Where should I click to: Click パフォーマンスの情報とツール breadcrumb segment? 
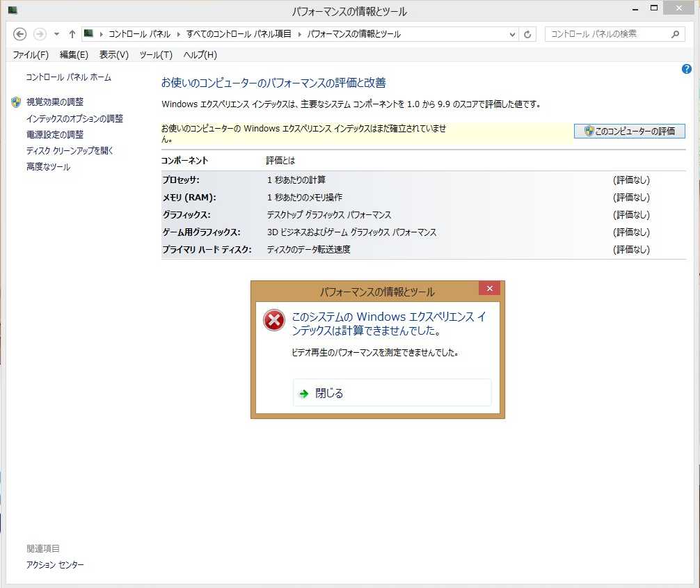pyautogui.click(x=354, y=34)
